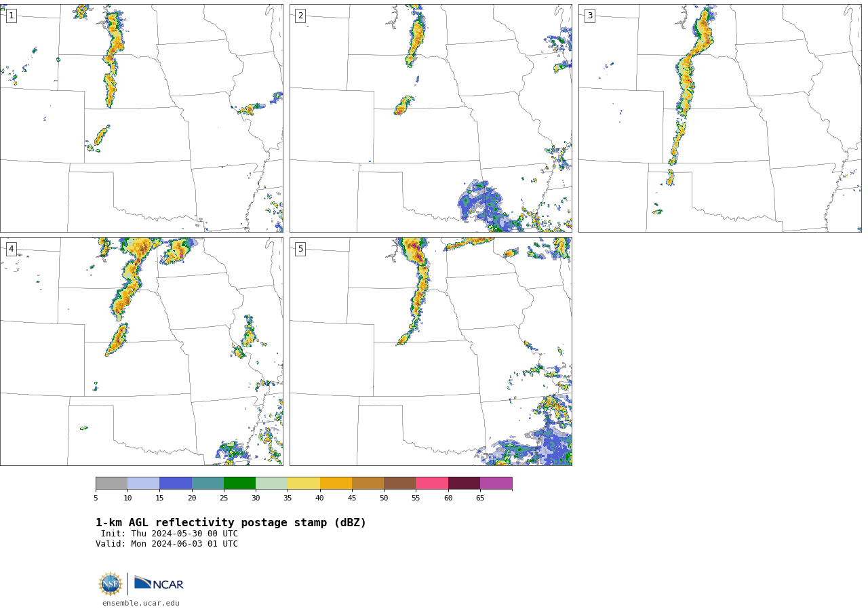
Task: Click the teal 20-25 dBZ swatch
Action: click(208, 484)
